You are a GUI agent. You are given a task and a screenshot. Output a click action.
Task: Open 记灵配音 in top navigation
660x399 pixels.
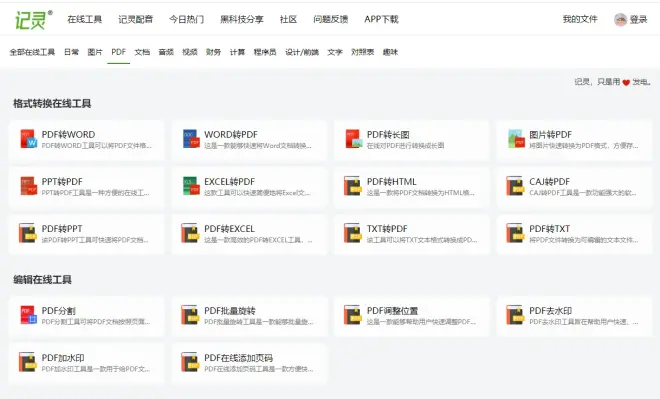point(136,19)
